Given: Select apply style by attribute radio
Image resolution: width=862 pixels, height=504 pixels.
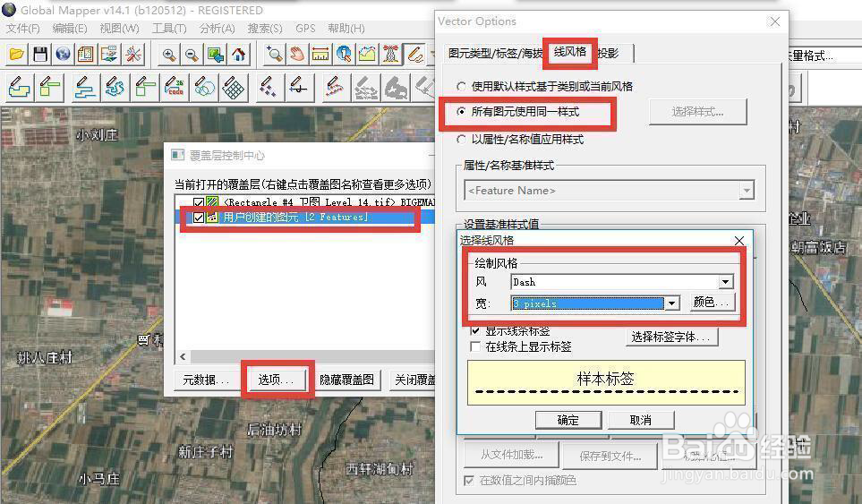Looking at the screenshot, I should coord(461,139).
